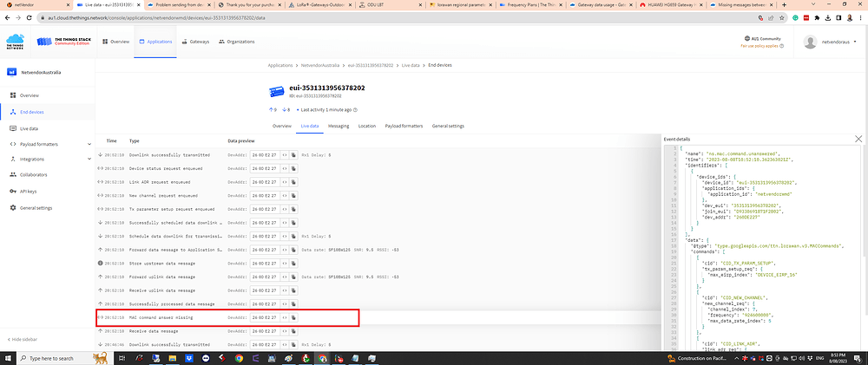
Task: Open Collaborators page from the sidebar
Action: coord(36,175)
